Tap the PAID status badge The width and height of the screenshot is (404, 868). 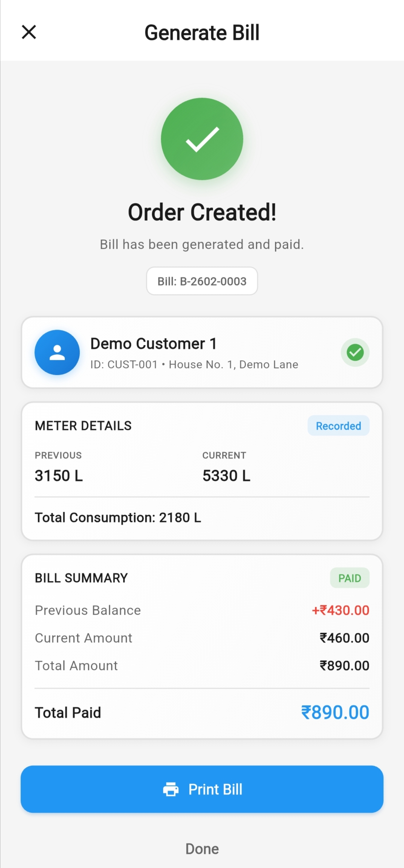click(349, 578)
